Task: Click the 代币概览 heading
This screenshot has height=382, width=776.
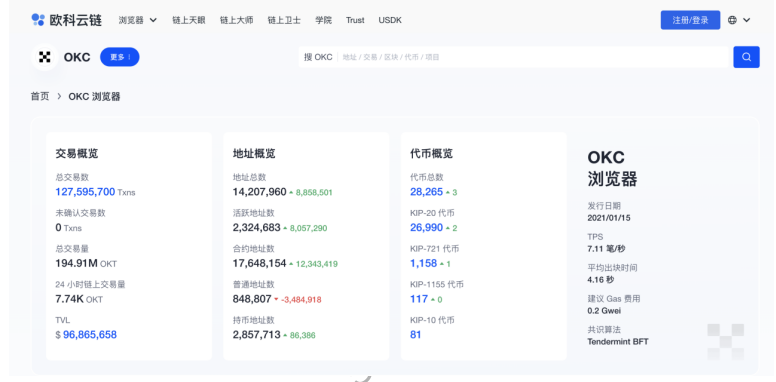Action: coord(432,154)
